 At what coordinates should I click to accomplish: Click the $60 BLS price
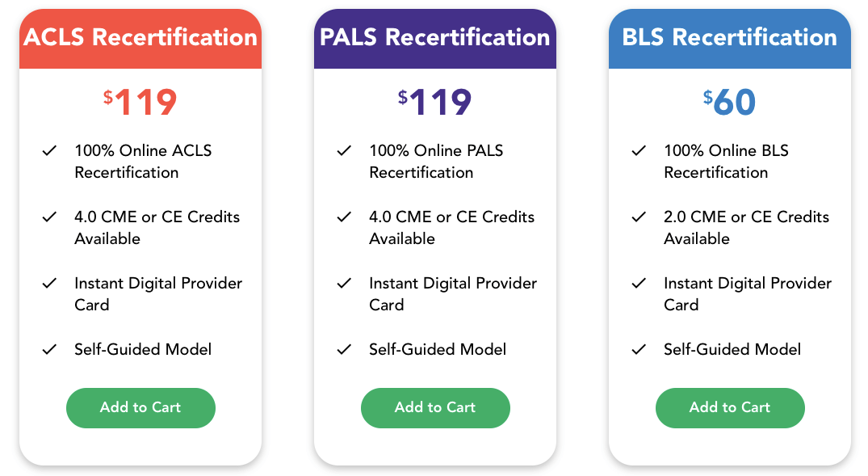pyautogui.click(x=729, y=102)
